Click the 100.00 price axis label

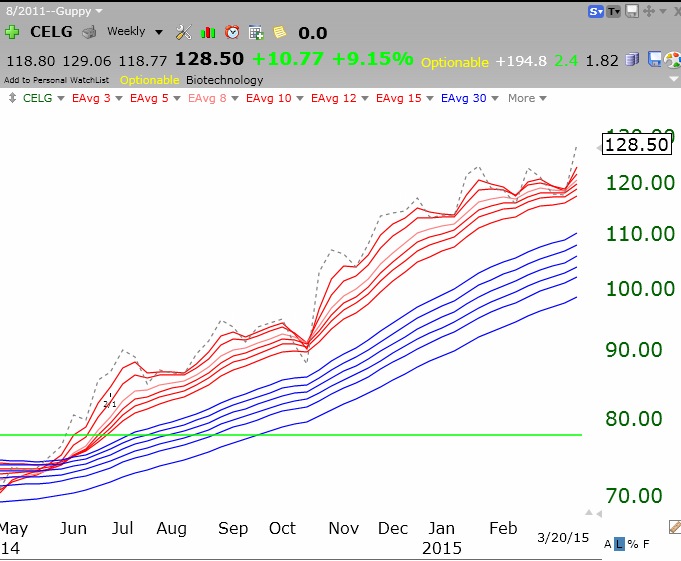click(640, 289)
